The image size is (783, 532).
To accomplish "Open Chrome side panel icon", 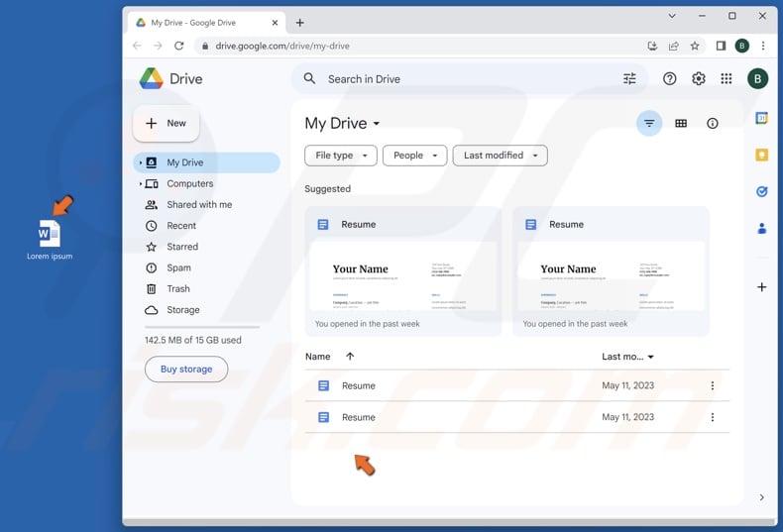I will [721, 46].
